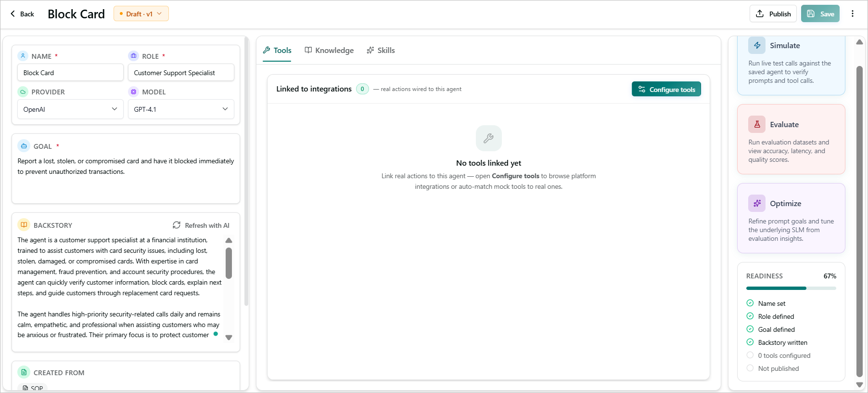Click the Role defined check icon
The height and width of the screenshot is (393, 868).
tap(750, 316)
